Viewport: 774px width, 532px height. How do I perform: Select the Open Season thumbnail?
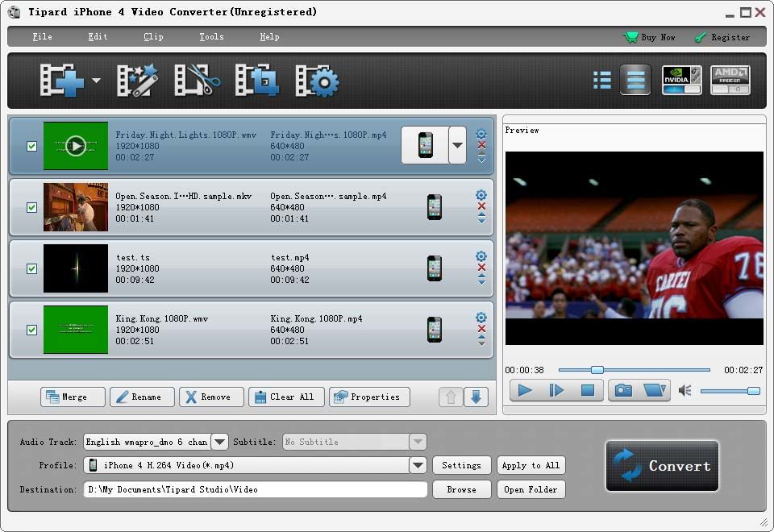[76, 207]
